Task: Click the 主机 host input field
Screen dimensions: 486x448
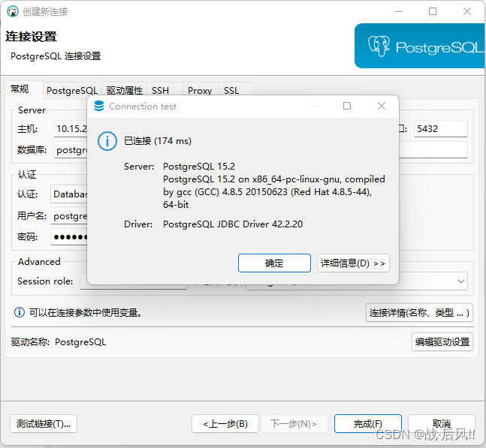Action: click(x=71, y=128)
